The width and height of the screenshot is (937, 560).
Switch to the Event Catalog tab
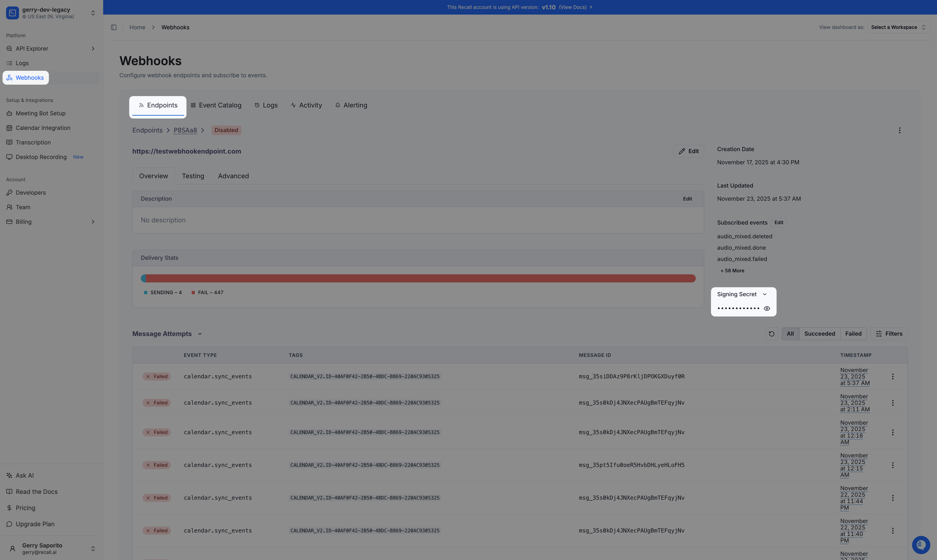[216, 105]
